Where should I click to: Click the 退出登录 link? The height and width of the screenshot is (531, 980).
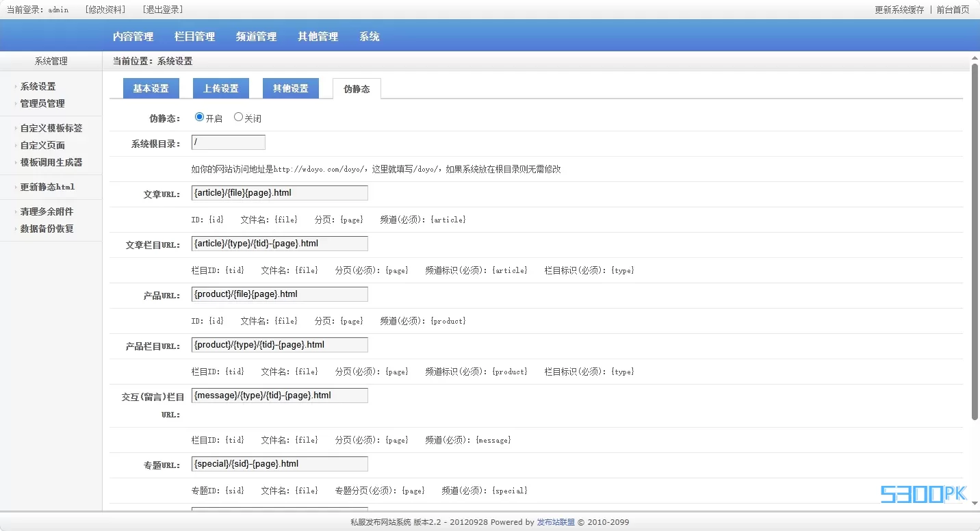point(163,10)
